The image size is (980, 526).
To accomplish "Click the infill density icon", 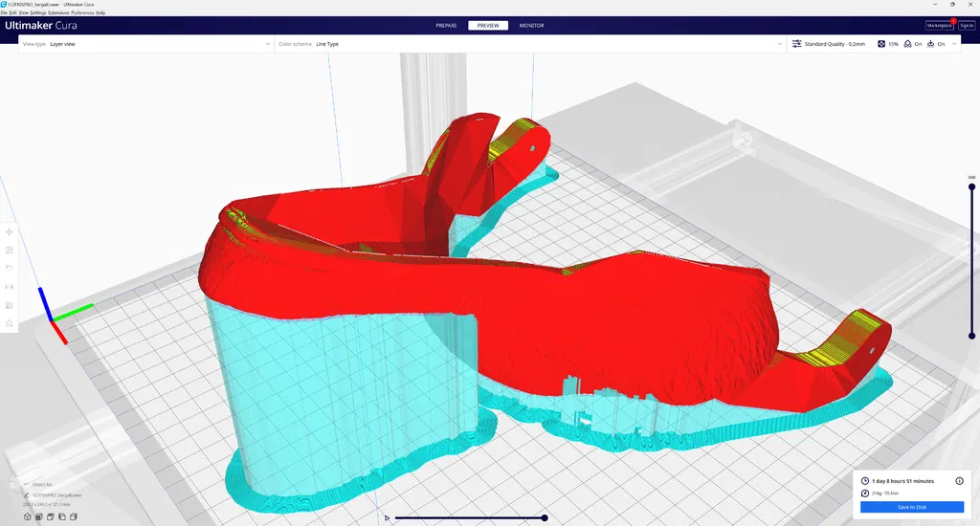I will (x=880, y=44).
